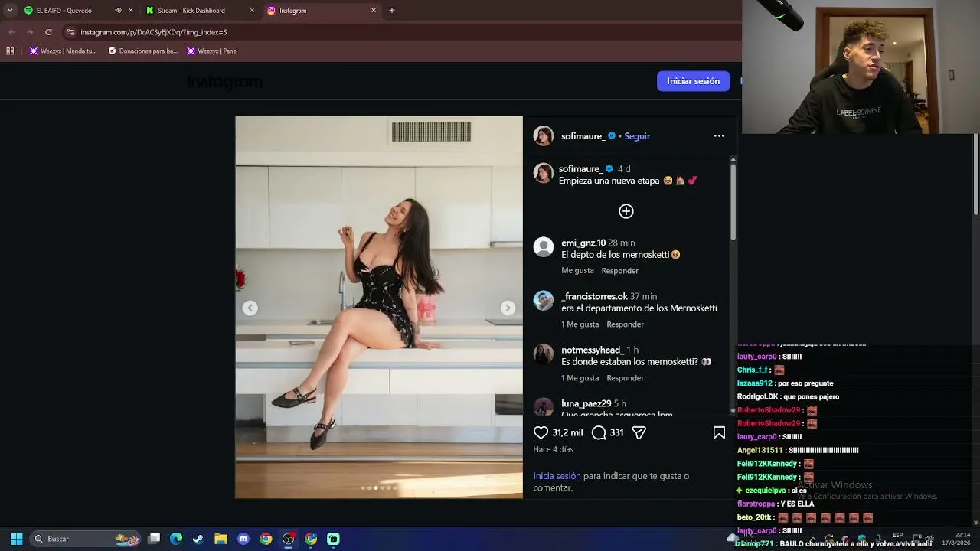Click the Iniciar sesión button

tap(693, 81)
